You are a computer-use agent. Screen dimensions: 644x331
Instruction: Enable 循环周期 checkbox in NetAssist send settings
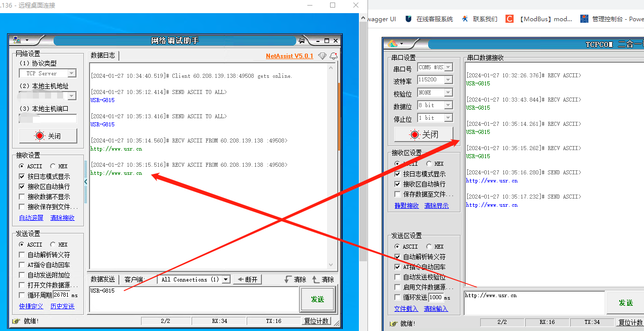click(22, 295)
